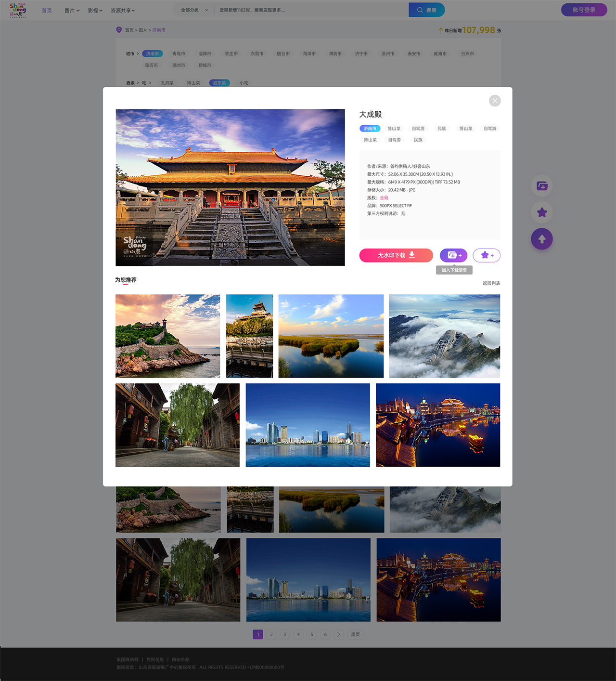This screenshot has width=616, height=681.
Task: Select the 滨州市 city filter
Action: coord(388,54)
